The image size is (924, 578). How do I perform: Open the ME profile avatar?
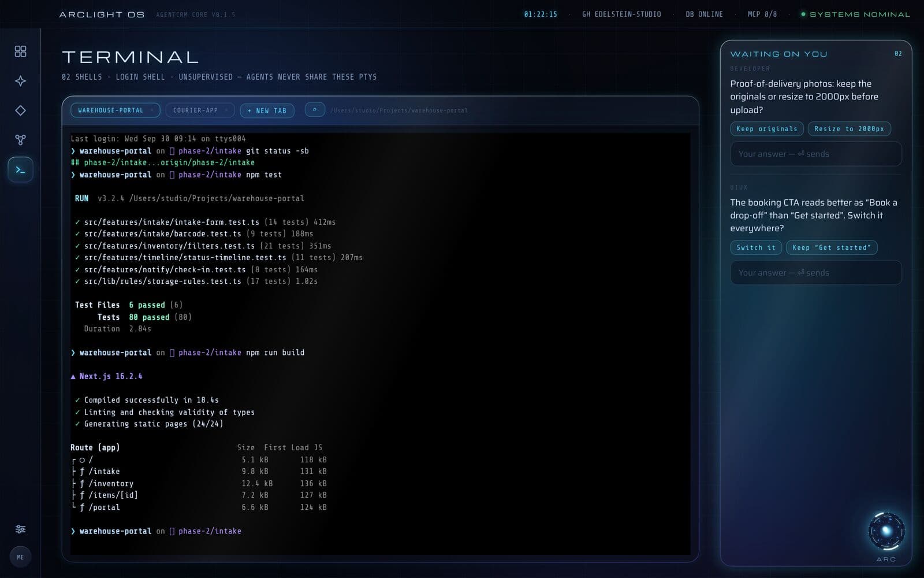[20, 557]
